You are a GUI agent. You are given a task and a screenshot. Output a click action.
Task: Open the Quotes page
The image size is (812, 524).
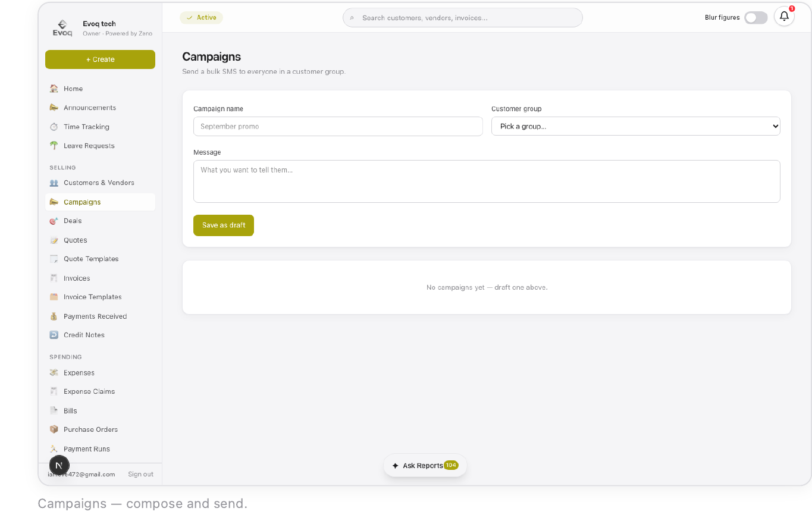coord(100,240)
